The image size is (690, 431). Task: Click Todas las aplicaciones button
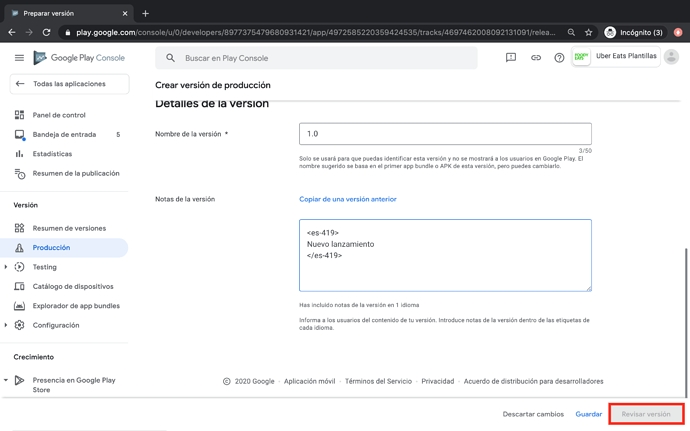pyautogui.click(x=70, y=84)
